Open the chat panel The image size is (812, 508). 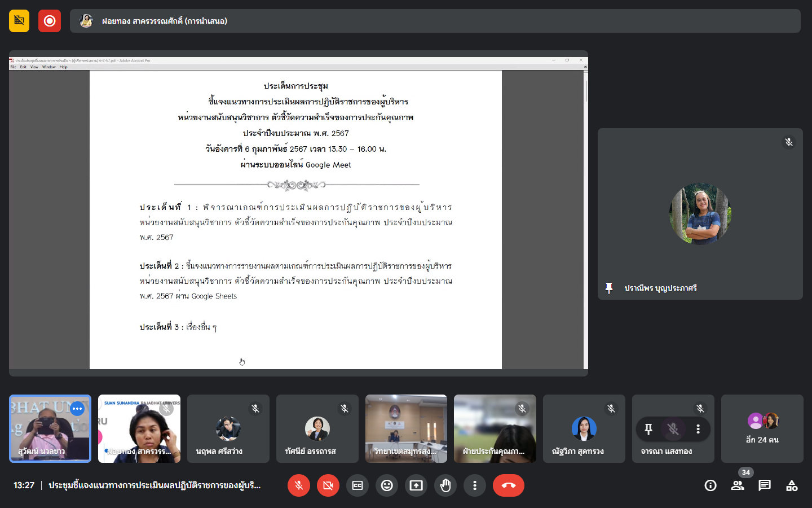(765, 485)
